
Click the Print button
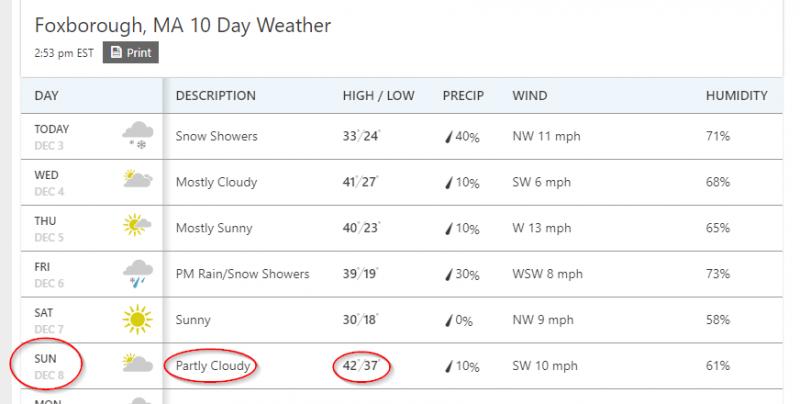coord(131,53)
